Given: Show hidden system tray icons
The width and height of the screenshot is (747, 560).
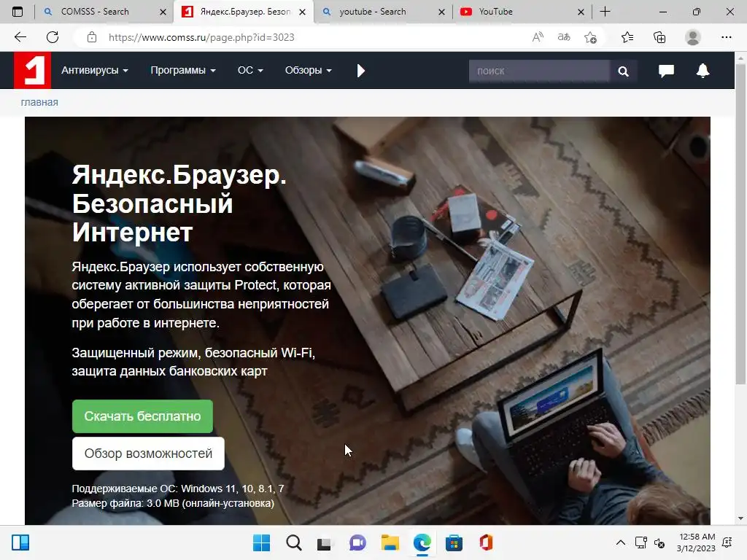Looking at the screenshot, I should (x=620, y=542).
